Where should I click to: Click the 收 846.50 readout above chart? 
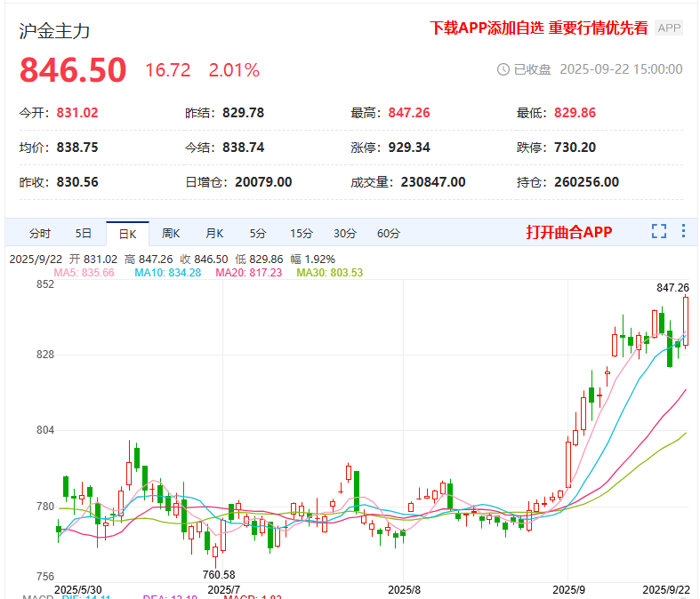point(204,260)
